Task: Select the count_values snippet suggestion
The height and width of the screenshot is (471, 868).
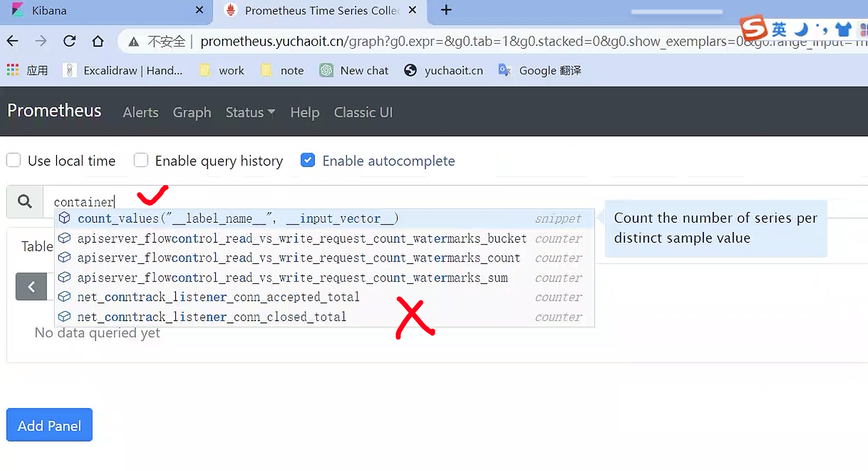Action: coord(238,219)
